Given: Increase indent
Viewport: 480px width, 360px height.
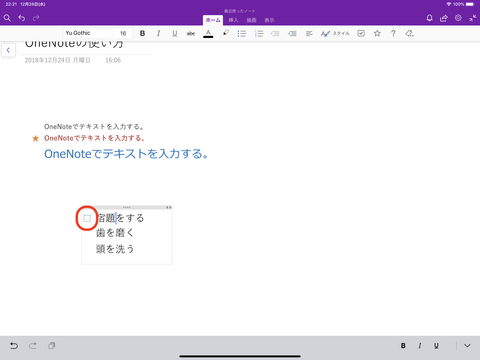Looking at the screenshot, I should 292,33.
